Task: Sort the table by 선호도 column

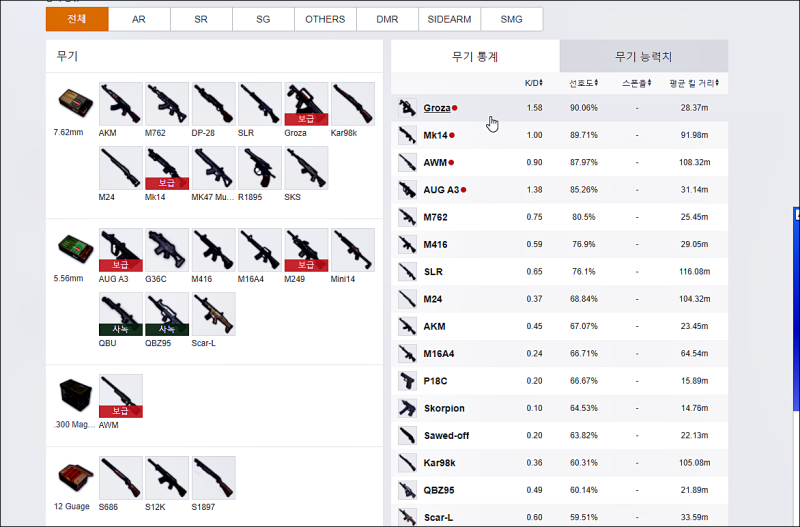Action: pos(584,83)
